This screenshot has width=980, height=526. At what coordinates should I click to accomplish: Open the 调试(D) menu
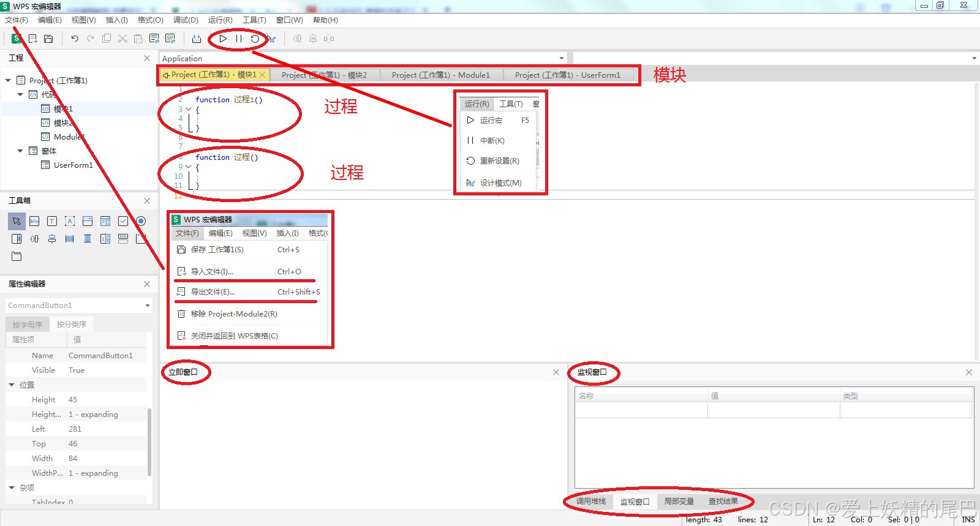click(x=186, y=20)
